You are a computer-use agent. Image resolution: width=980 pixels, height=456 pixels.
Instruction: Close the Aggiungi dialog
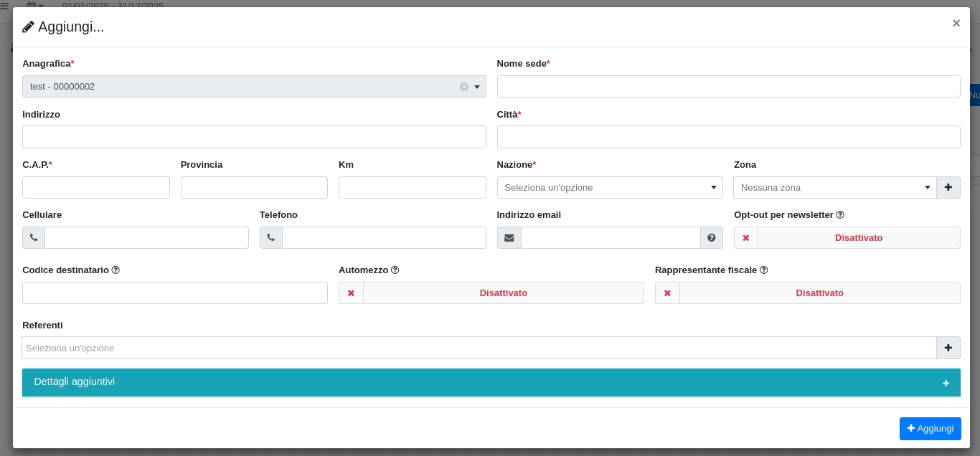click(x=956, y=23)
